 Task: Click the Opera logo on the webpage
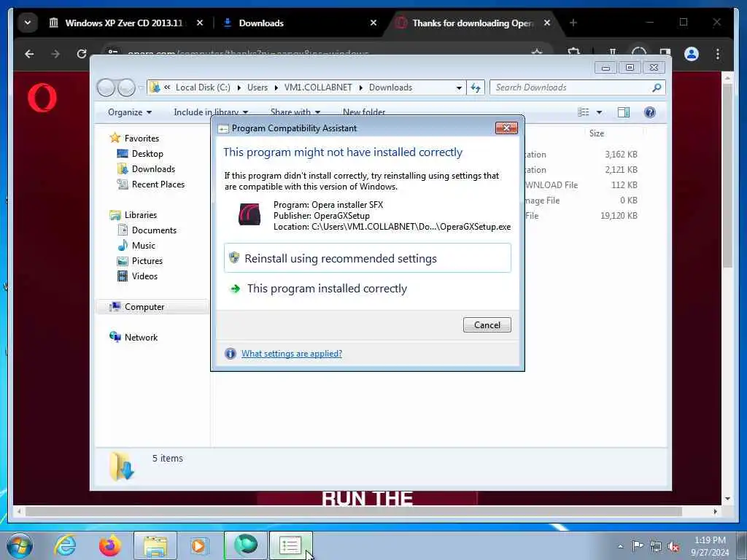coord(42,98)
